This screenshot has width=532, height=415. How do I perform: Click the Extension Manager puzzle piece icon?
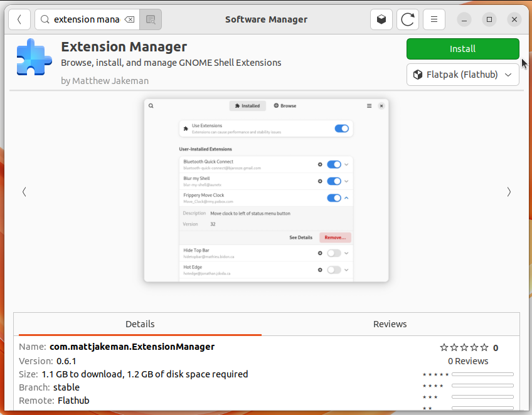pos(34,57)
